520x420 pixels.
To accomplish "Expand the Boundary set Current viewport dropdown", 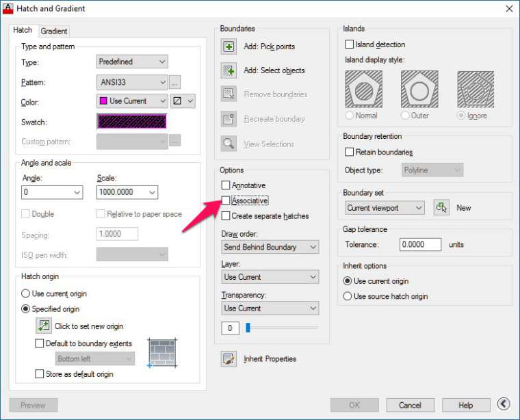I will 385,208.
